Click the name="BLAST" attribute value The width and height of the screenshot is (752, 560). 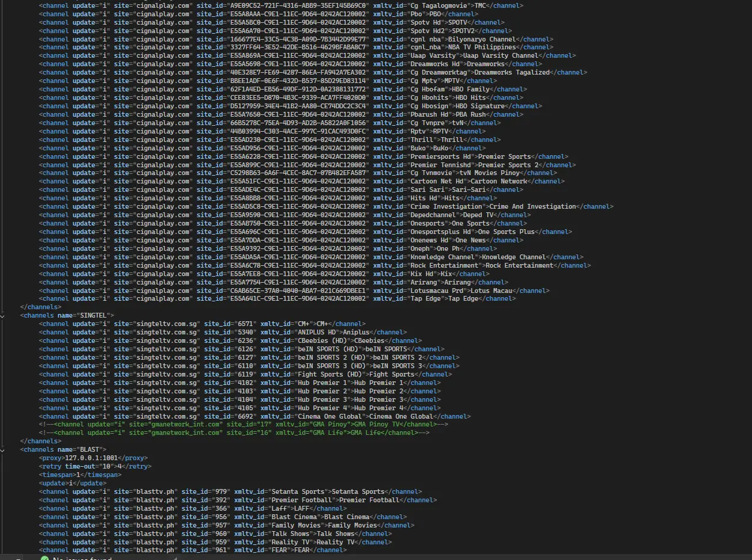pos(89,449)
